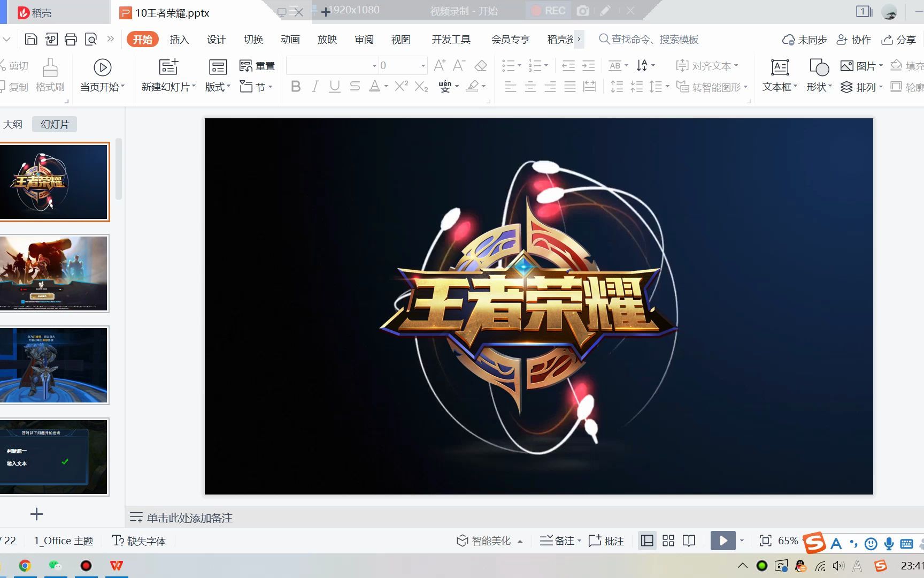Open the Insert (插入) tab
This screenshot has width=924, height=578.
179,39
